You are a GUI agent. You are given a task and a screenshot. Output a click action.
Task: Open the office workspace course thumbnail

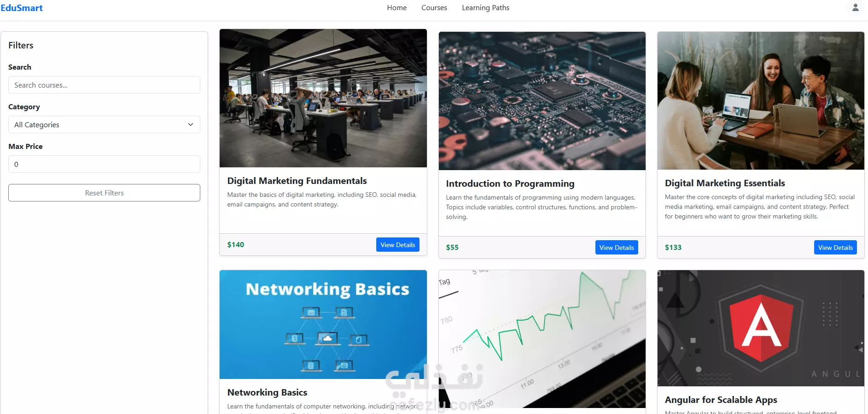coord(323,98)
